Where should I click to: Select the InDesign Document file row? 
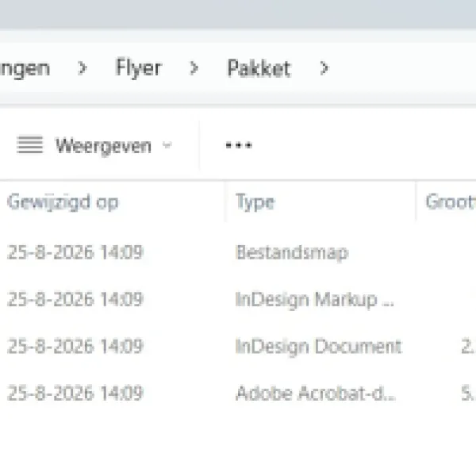(x=238, y=346)
